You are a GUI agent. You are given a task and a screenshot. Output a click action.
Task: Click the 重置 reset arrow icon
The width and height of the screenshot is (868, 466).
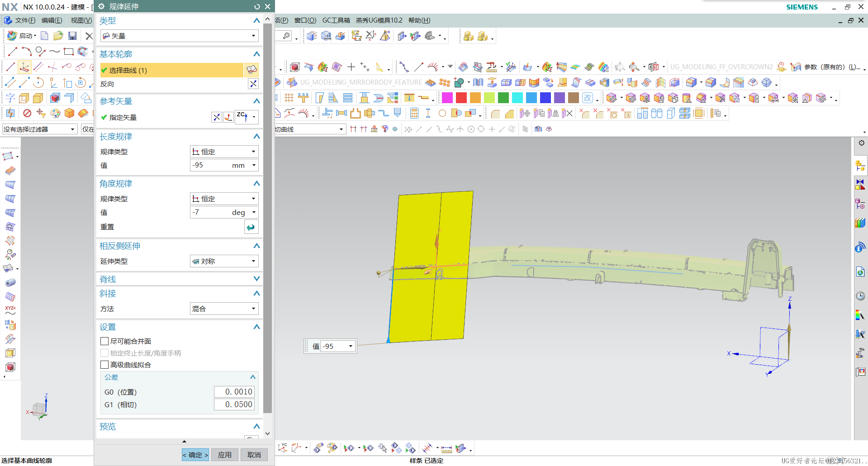pyautogui.click(x=251, y=227)
